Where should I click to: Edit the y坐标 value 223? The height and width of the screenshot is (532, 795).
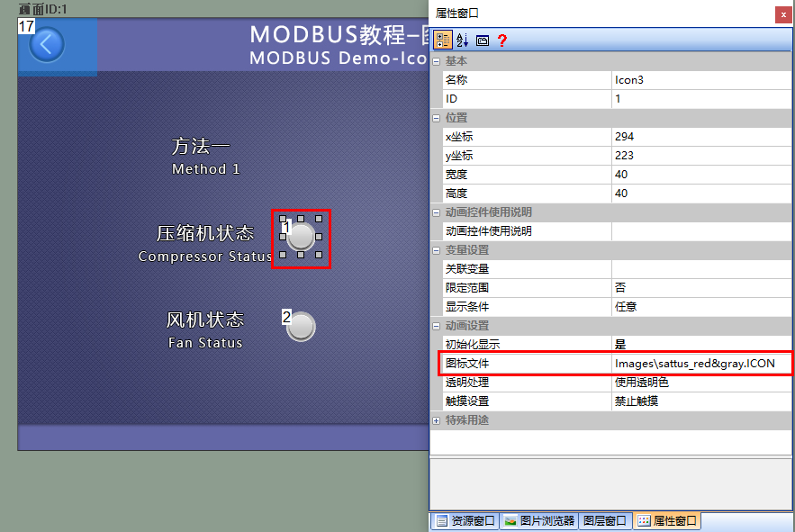pos(701,156)
